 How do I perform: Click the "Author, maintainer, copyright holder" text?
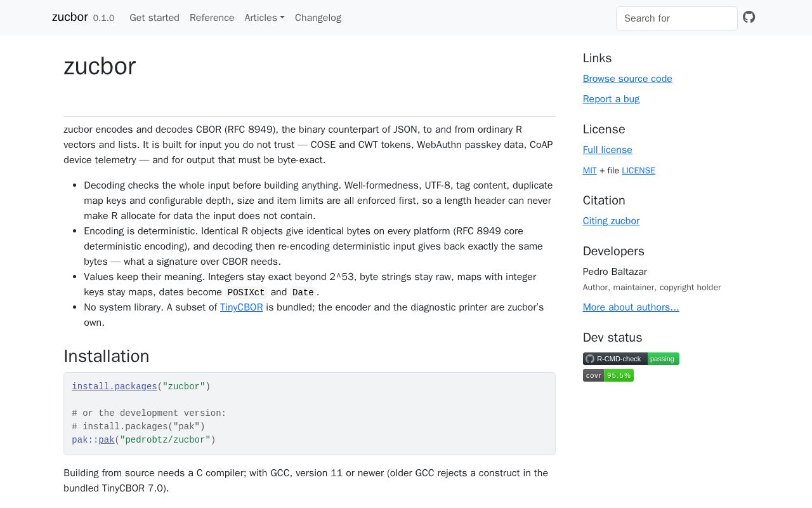pyautogui.click(x=652, y=288)
